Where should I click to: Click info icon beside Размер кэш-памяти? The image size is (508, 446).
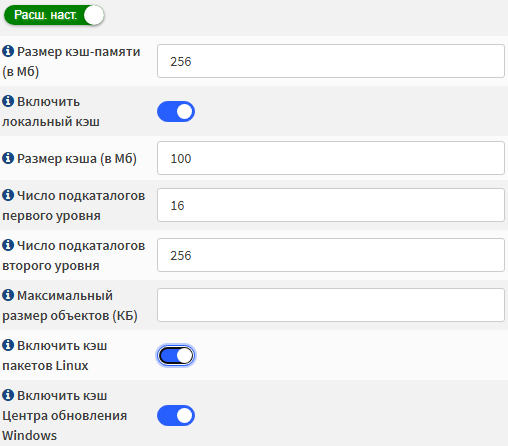click(x=8, y=51)
